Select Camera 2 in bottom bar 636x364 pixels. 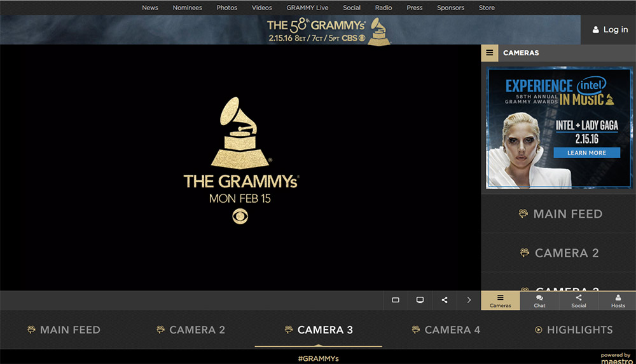click(x=191, y=330)
